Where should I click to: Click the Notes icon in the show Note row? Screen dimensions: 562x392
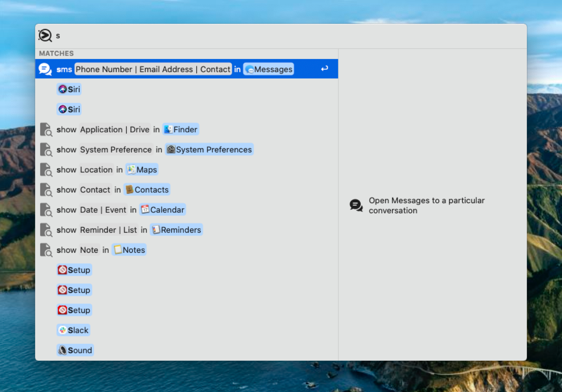point(117,250)
